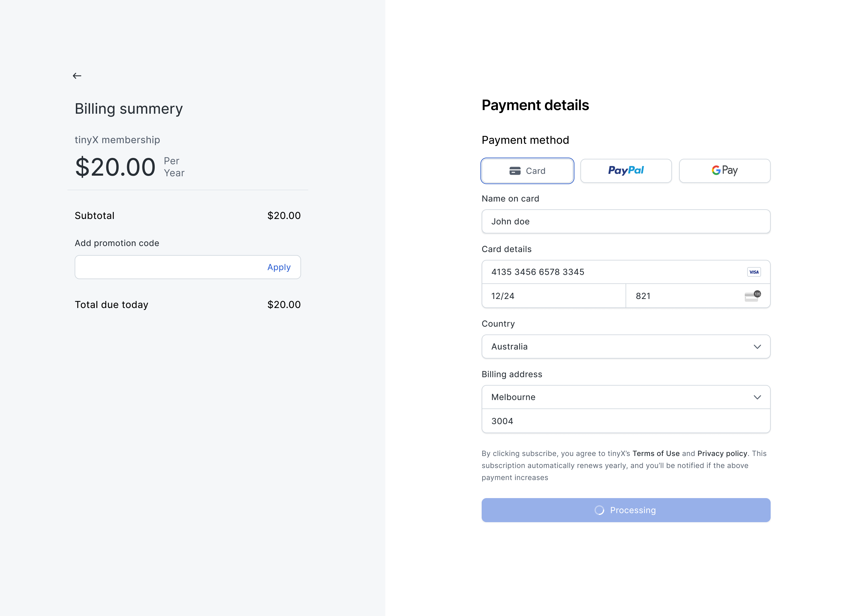Click the PayPal logo payment option
Screen dimensions: 867x616
pos(626,170)
